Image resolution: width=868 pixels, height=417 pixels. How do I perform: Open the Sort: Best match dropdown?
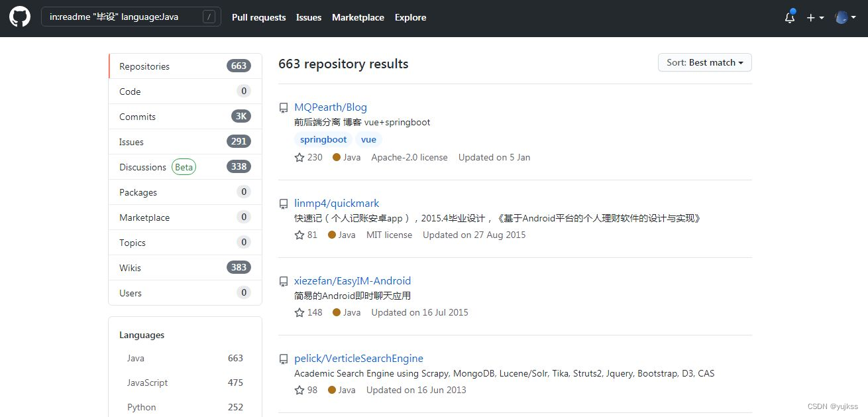click(704, 62)
